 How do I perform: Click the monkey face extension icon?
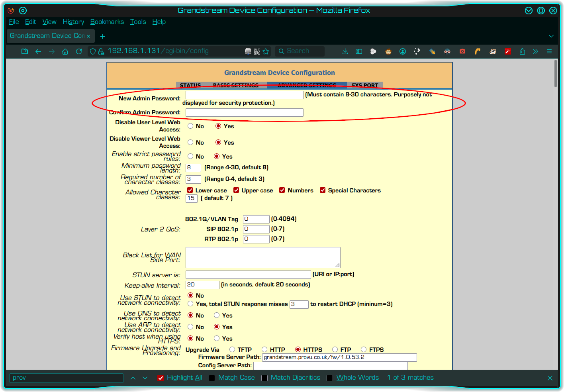tap(388, 51)
